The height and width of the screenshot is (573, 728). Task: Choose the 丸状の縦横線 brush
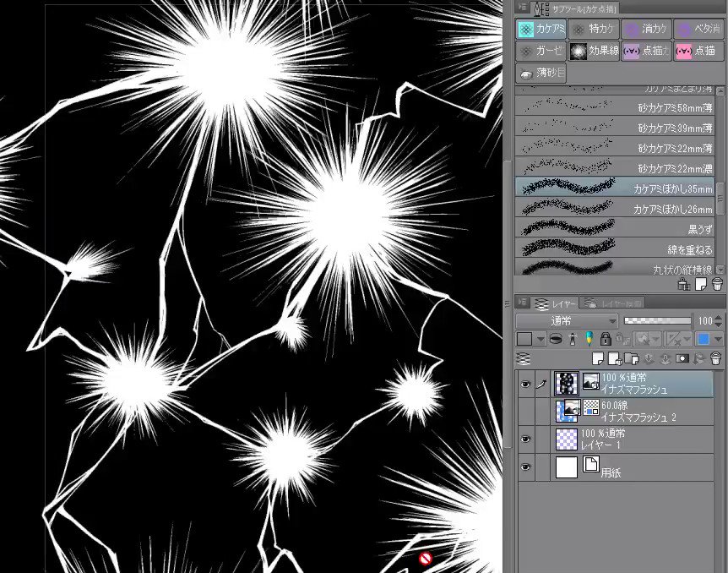(615, 268)
